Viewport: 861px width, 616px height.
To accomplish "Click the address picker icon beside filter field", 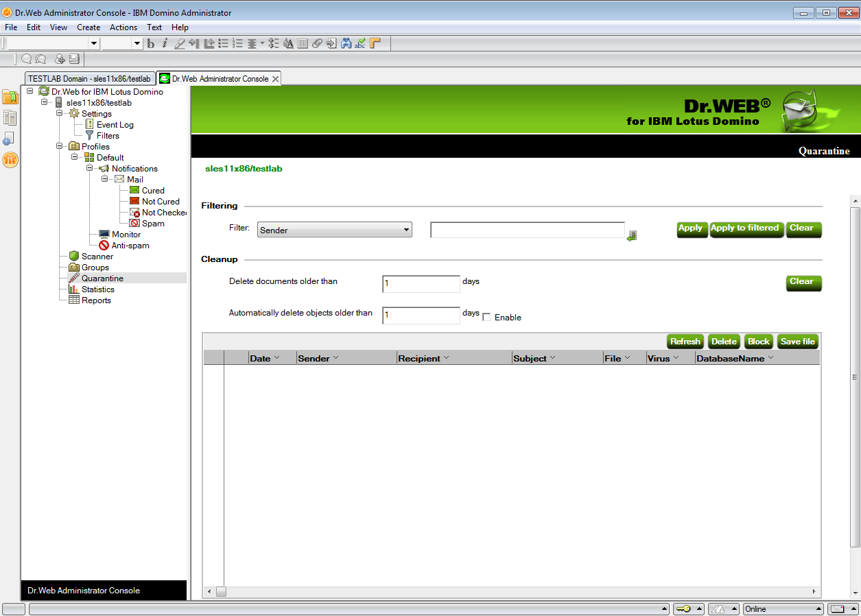I will (x=632, y=235).
